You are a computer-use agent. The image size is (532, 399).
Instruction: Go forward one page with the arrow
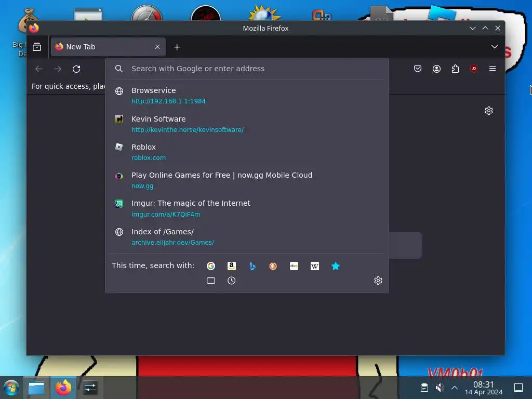point(58,69)
